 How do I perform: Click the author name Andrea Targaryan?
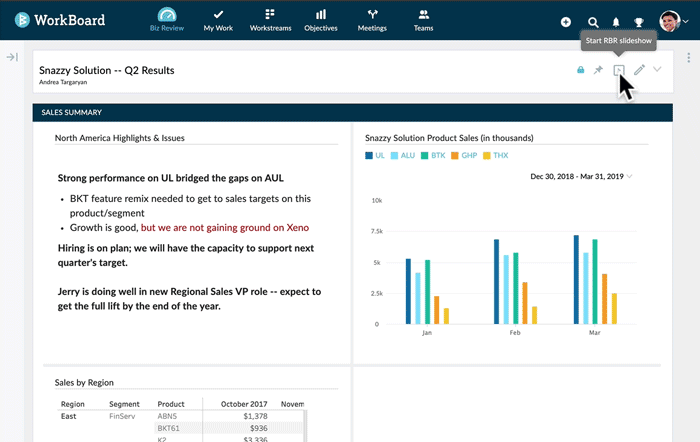coord(63,82)
